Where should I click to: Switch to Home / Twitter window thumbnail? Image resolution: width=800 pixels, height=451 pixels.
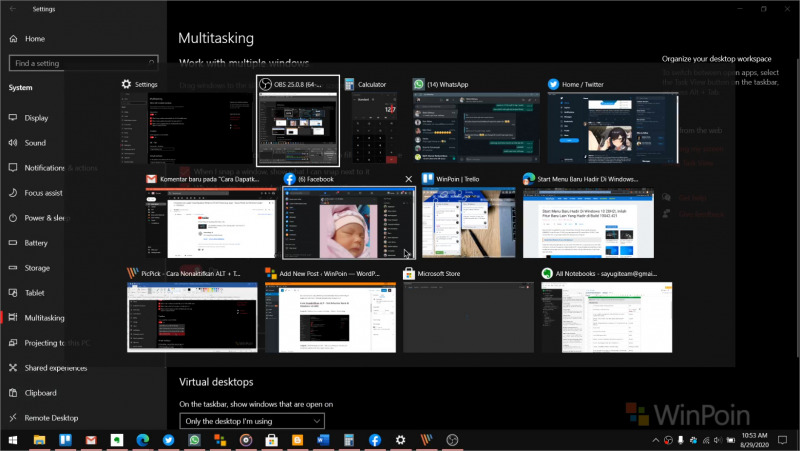coord(613,128)
